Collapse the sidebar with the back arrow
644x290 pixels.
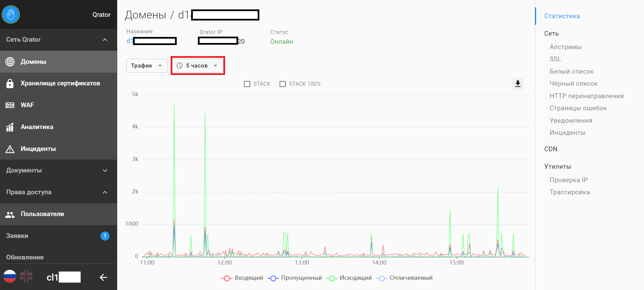coord(103,277)
